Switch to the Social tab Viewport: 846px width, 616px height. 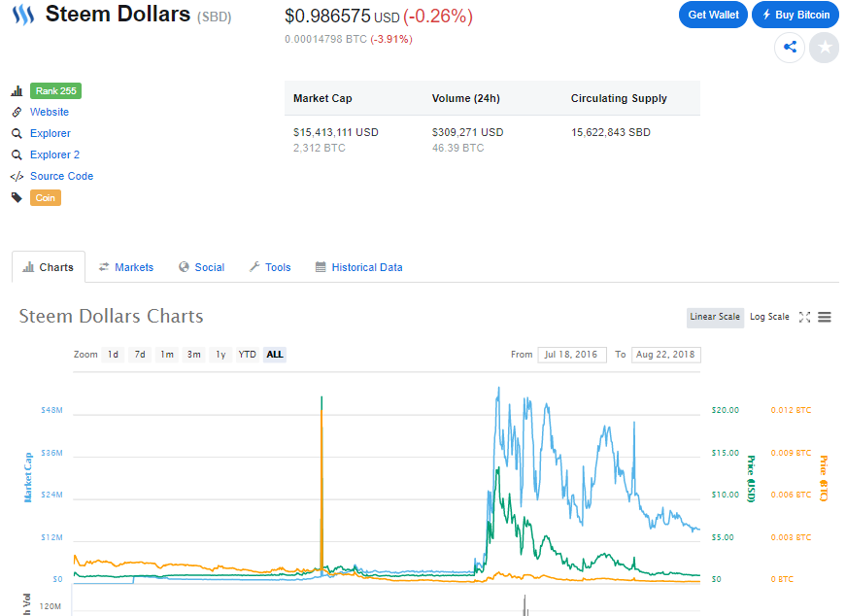tap(201, 267)
